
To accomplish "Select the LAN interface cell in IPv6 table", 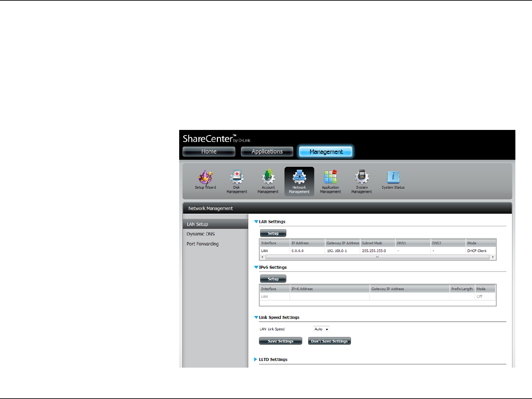I will pyautogui.click(x=275, y=297).
